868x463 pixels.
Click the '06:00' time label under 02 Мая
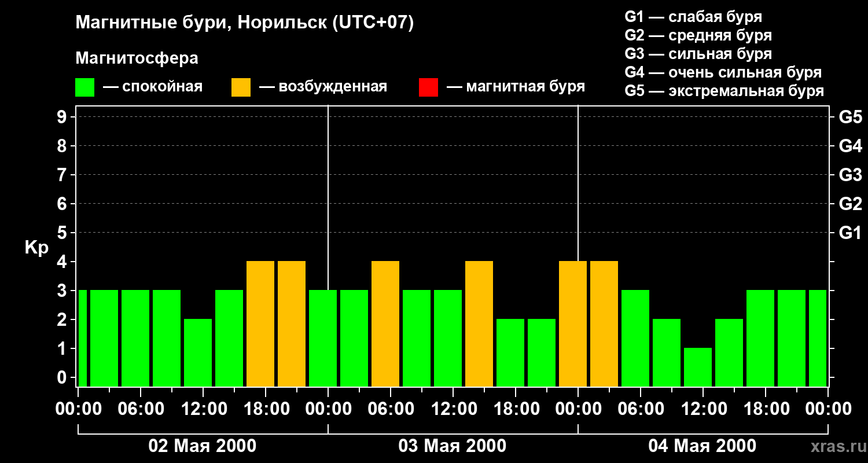pos(141,409)
